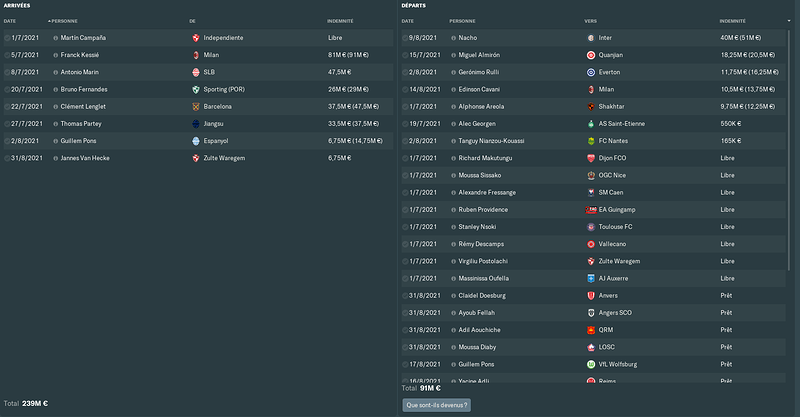Click the VfL Wolfsburg badge
Screen dimensions: 800x417
tap(591, 364)
